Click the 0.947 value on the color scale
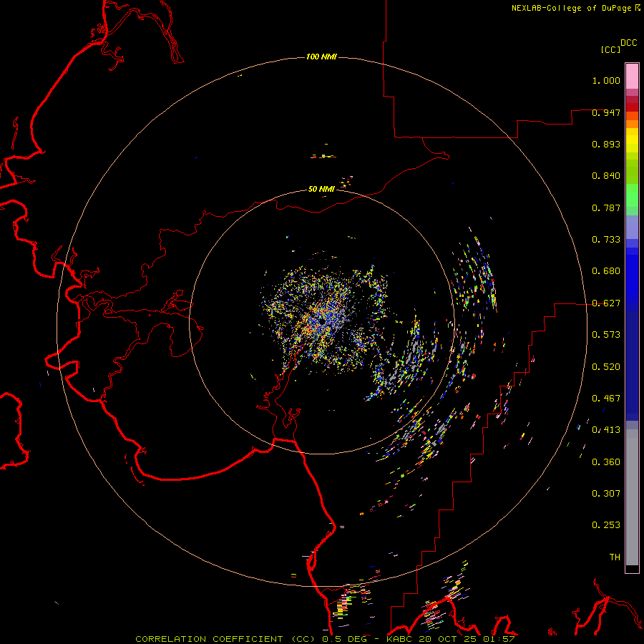 [x=606, y=112]
